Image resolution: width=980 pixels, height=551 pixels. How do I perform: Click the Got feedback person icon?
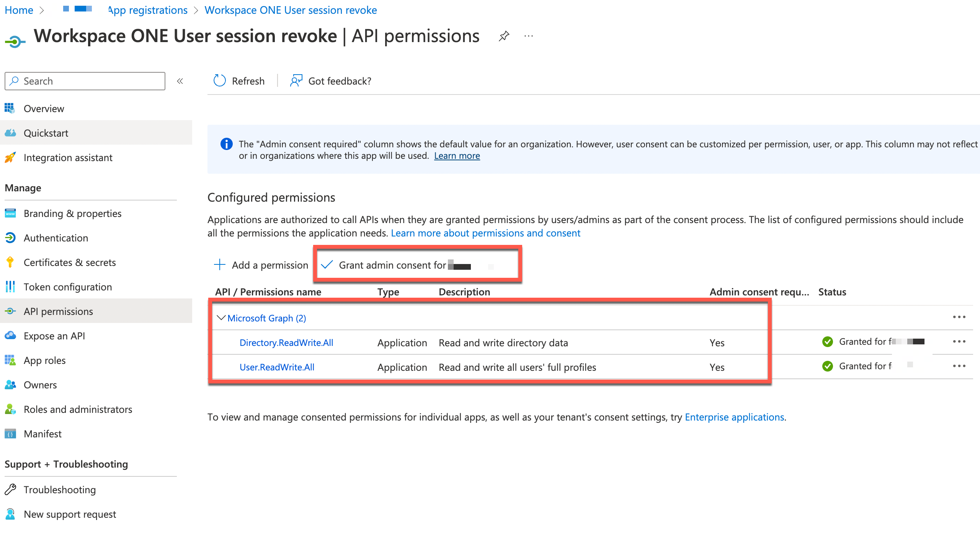point(296,81)
